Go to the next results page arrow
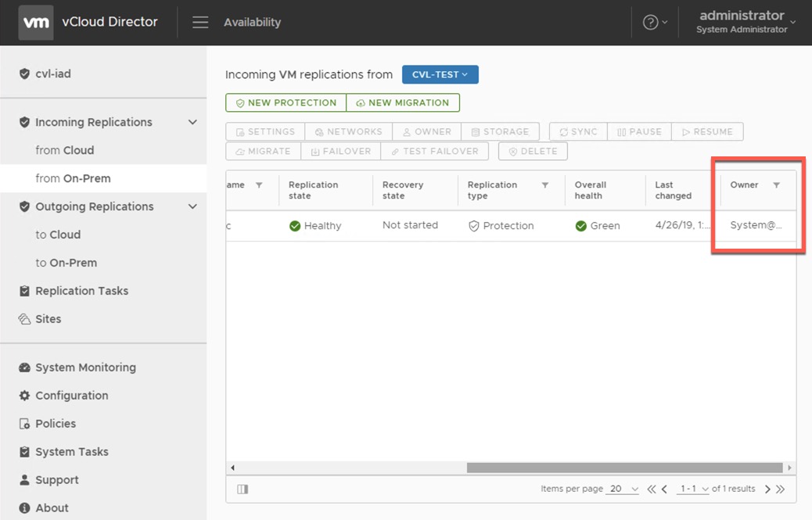812x520 pixels. point(767,490)
